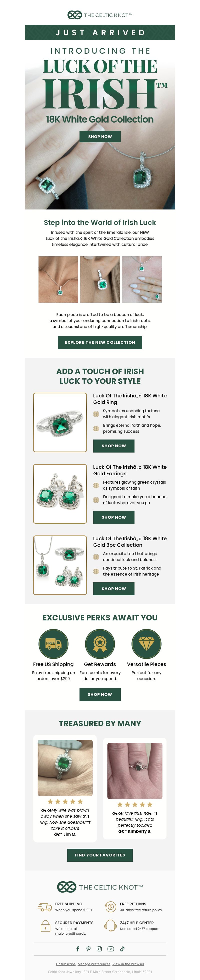
Task: Open the Pinterest social icon
Action: (88, 949)
